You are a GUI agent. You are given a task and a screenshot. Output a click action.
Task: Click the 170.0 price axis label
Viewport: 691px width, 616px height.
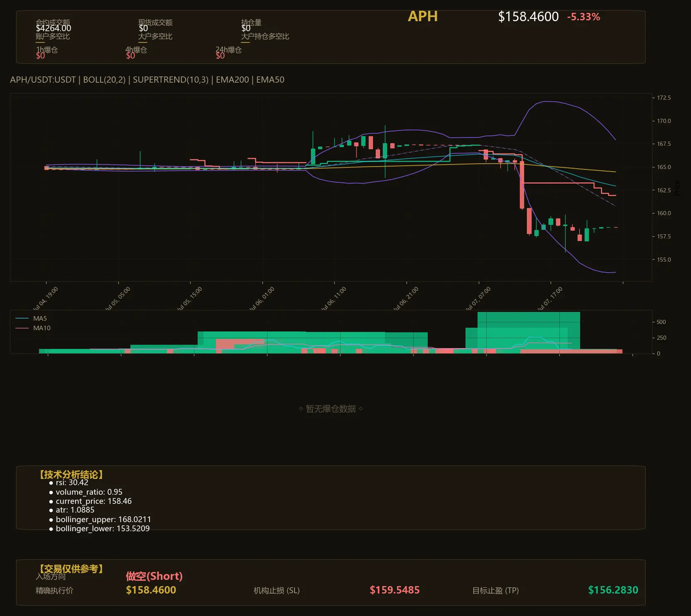coord(664,121)
